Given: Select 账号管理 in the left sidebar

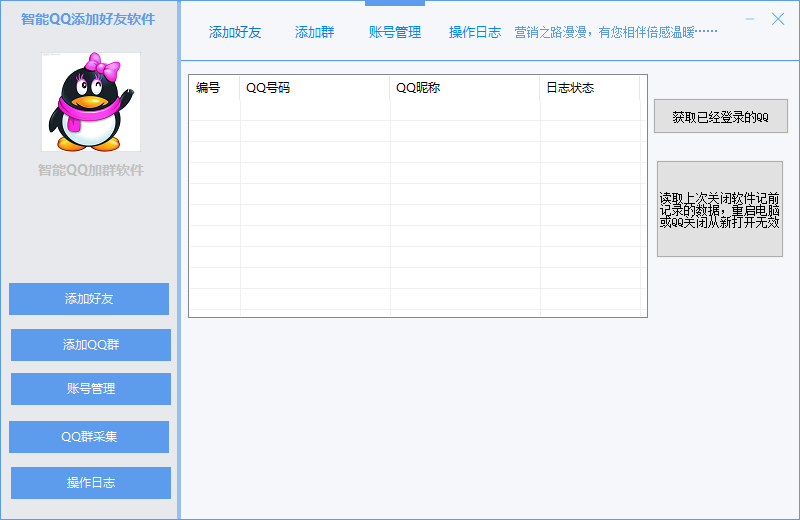Looking at the screenshot, I should [x=91, y=389].
